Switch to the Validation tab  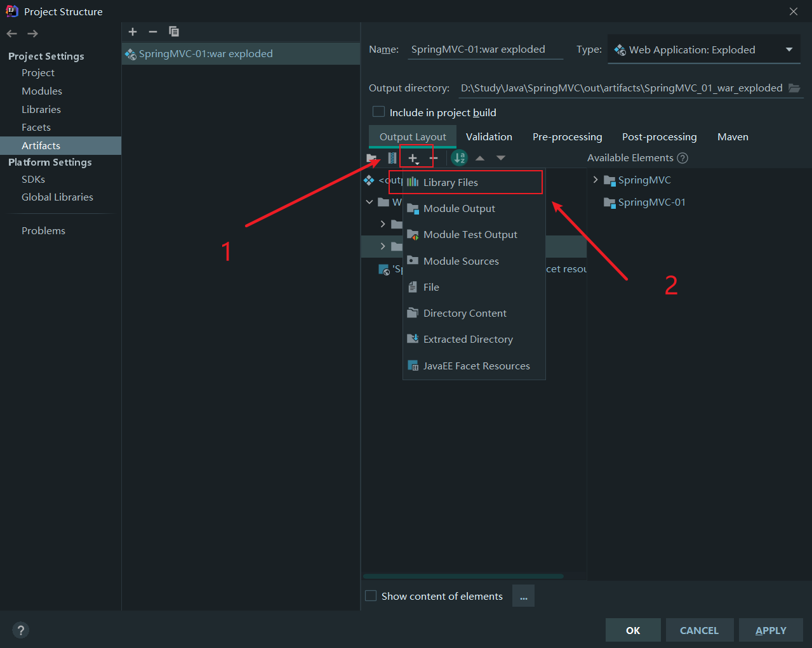489,137
